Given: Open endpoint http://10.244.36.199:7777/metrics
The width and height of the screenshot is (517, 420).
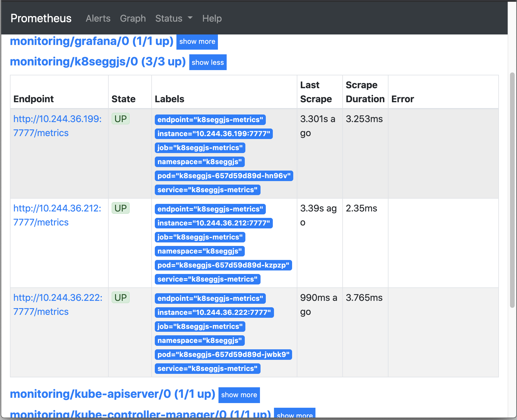Looking at the screenshot, I should (58, 126).
